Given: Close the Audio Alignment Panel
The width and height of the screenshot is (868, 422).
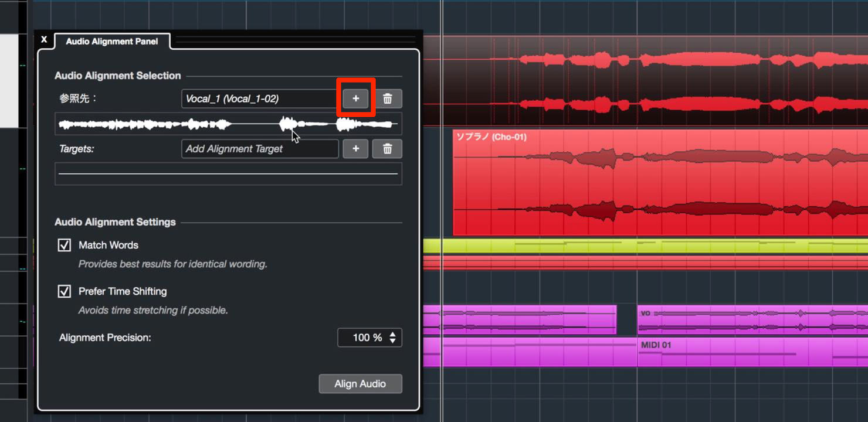Looking at the screenshot, I should coord(44,40).
